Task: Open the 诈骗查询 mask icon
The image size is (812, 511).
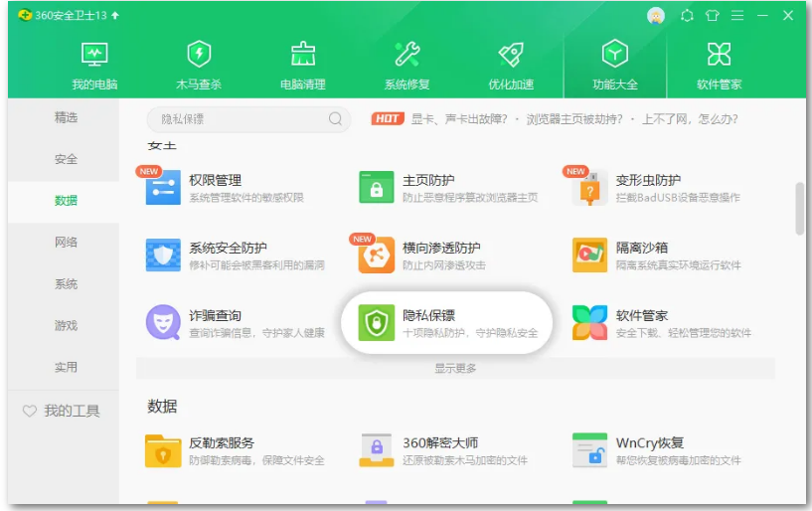Action: (x=163, y=322)
